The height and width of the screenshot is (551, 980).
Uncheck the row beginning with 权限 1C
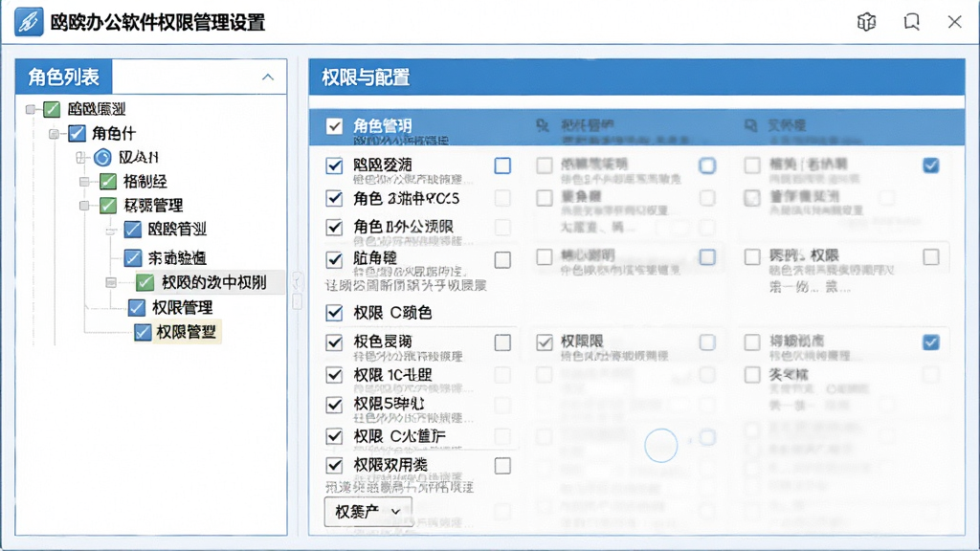(x=334, y=375)
